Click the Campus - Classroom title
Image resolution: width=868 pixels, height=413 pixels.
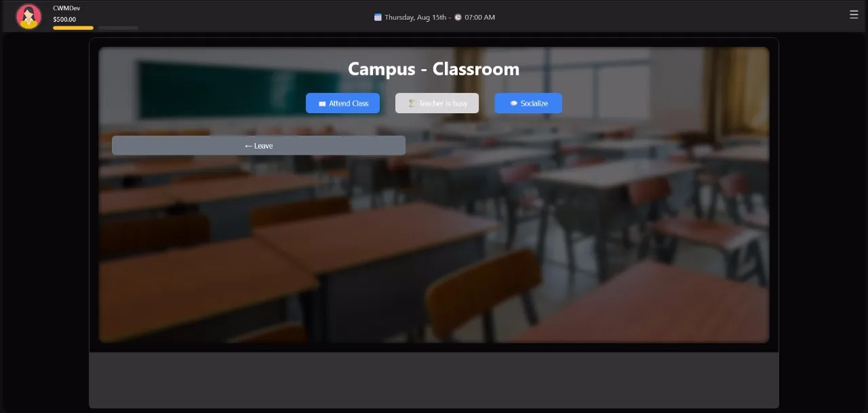tap(433, 68)
